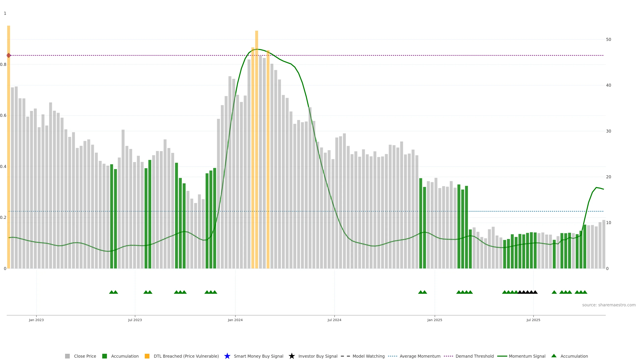Click the Smart Money Buy Signal label
644x362 pixels.
pos(258,356)
